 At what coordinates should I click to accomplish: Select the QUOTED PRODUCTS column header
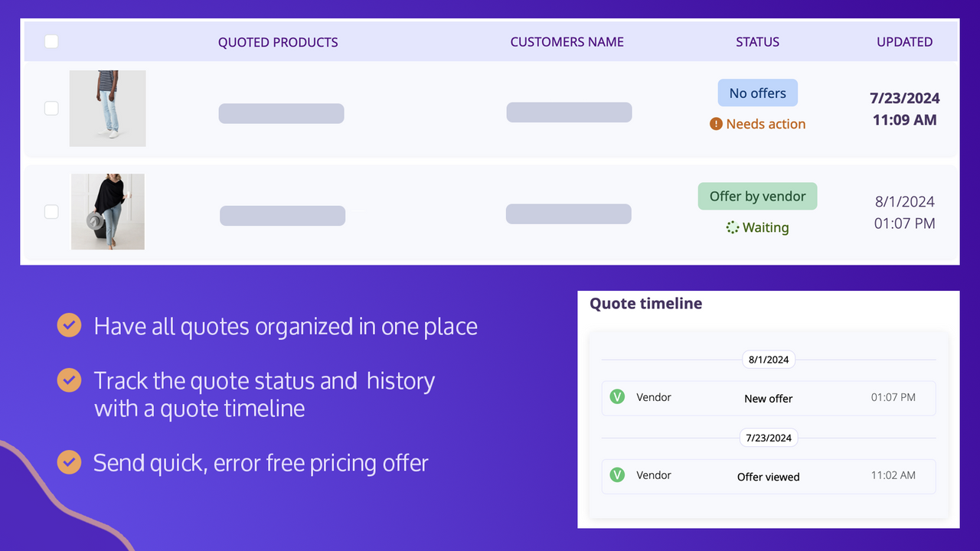pos(278,42)
